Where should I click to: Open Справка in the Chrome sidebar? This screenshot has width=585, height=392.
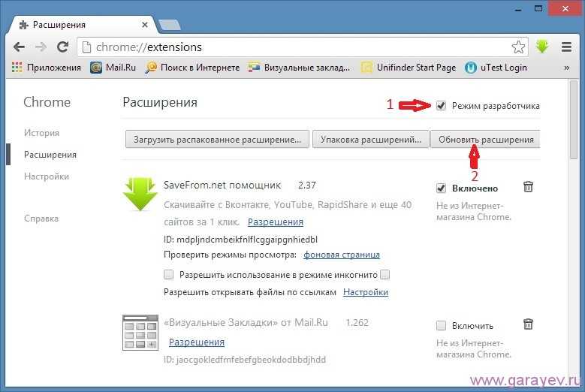(x=41, y=219)
